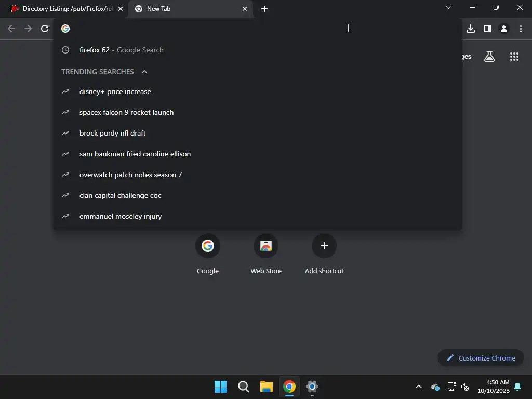Click the browser forward arrow
This screenshot has height=399, width=532.
[28, 29]
